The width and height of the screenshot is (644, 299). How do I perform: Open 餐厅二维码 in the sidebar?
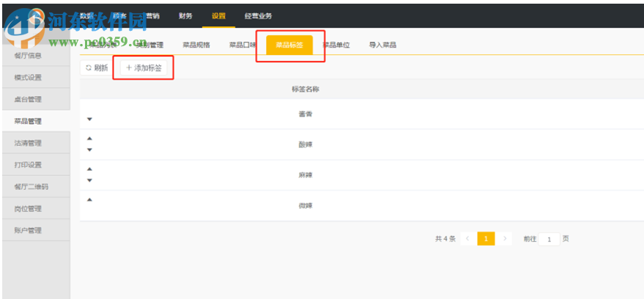36,187
